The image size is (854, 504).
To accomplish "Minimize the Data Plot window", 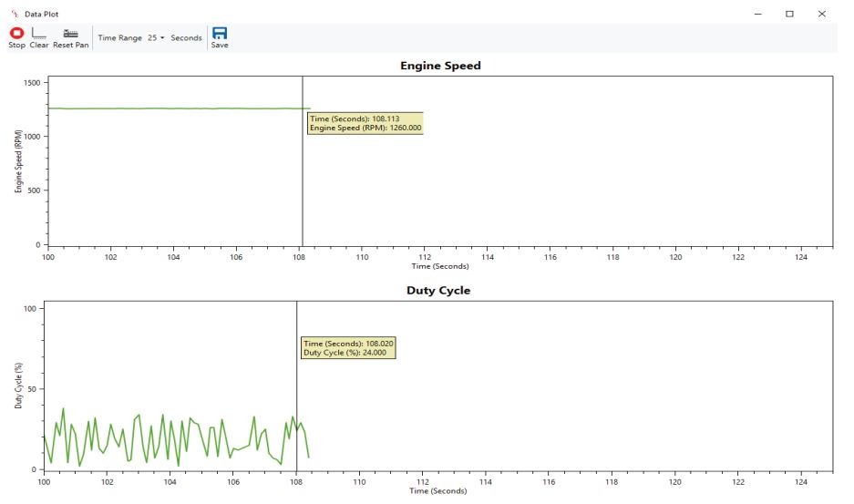I will coord(756,14).
